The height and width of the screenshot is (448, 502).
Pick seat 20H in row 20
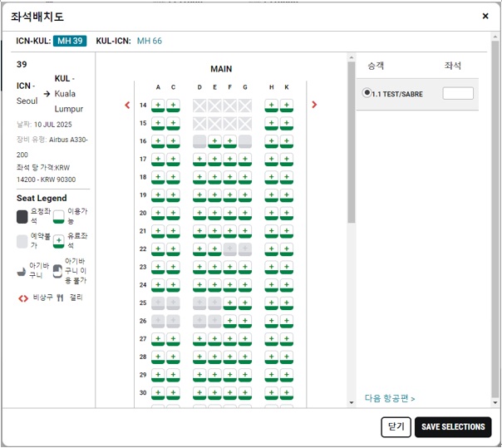point(271,213)
